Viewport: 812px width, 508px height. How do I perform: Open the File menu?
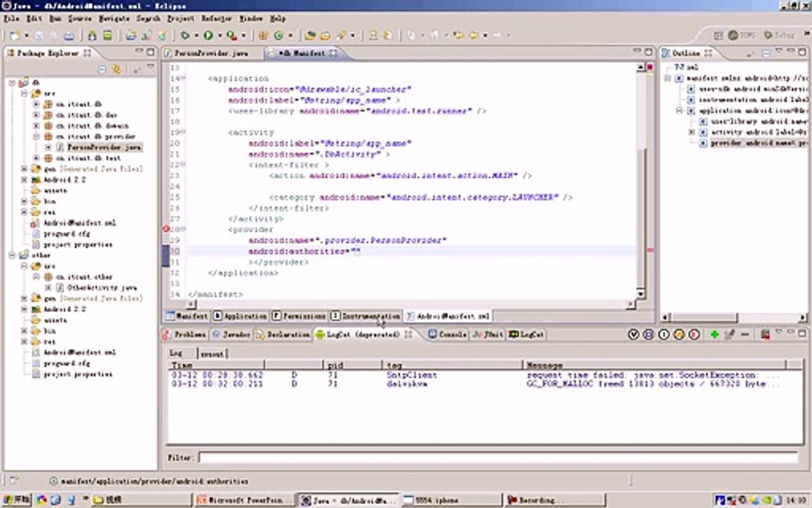click(x=11, y=18)
